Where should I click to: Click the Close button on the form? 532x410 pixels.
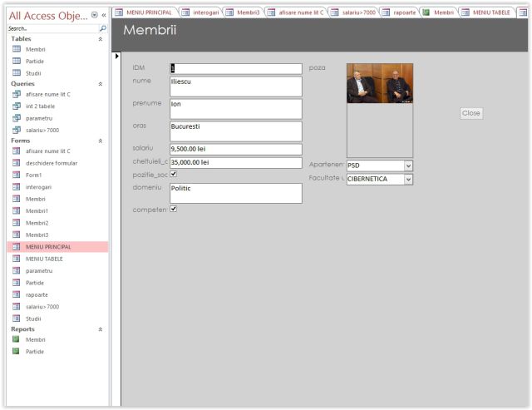pyautogui.click(x=471, y=113)
